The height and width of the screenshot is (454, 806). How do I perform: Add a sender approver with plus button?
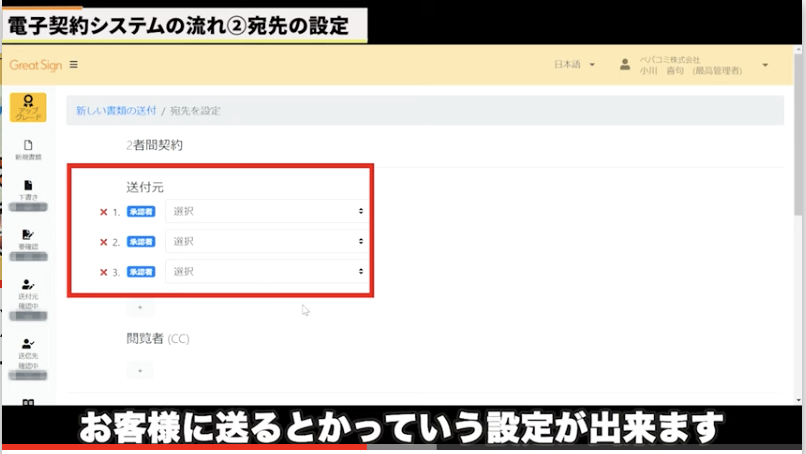(x=140, y=309)
